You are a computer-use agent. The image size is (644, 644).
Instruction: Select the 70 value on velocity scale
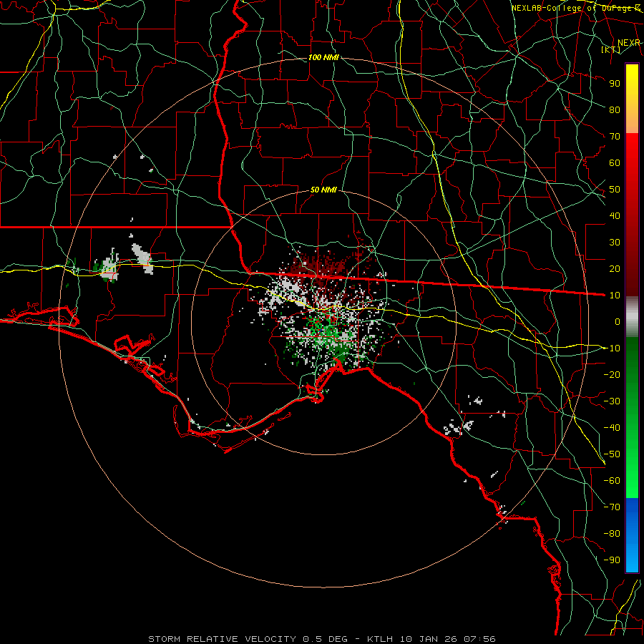click(x=615, y=137)
